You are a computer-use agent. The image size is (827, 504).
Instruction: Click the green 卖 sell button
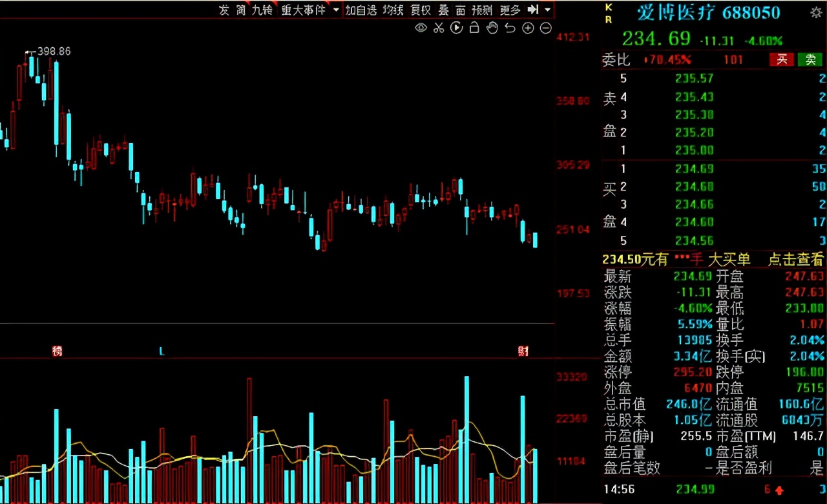(810, 59)
